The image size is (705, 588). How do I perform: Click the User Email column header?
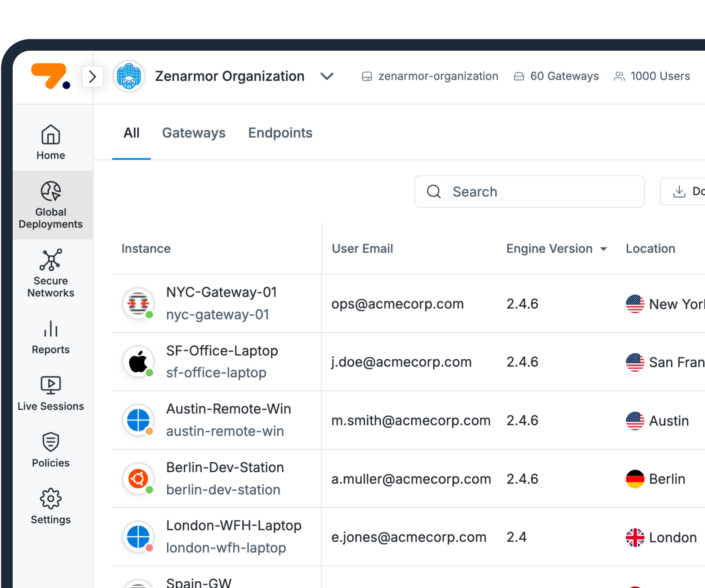tap(362, 249)
